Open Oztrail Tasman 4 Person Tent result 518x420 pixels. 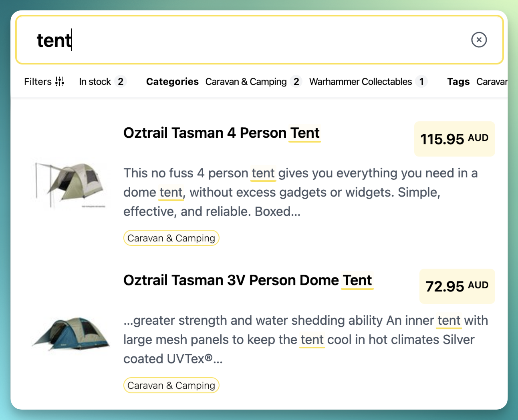tap(222, 133)
